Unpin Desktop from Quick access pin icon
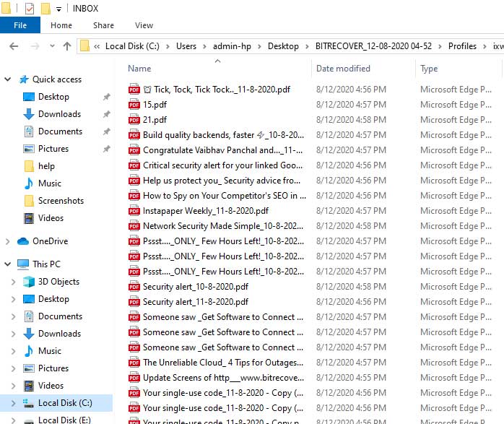Image resolution: width=504 pixels, height=424 pixels. [107, 97]
